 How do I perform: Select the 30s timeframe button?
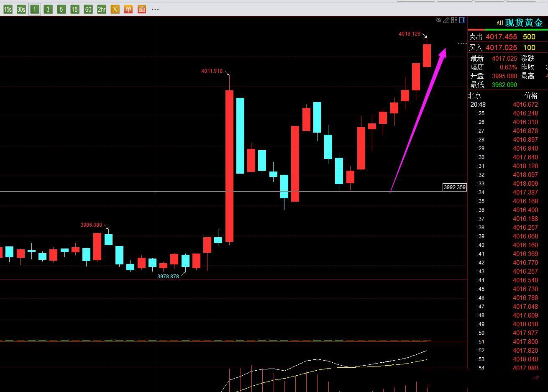(x=21, y=9)
